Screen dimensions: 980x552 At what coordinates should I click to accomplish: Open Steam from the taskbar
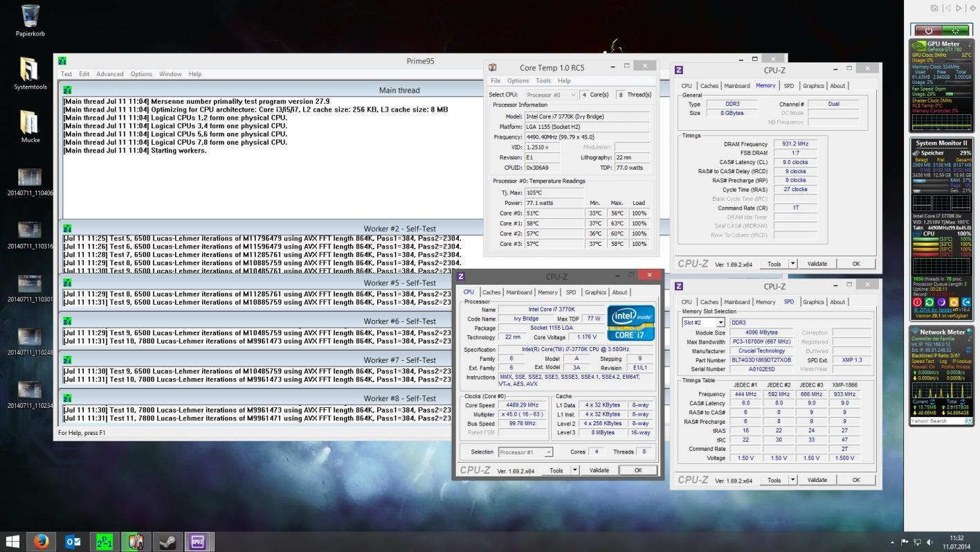167,542
